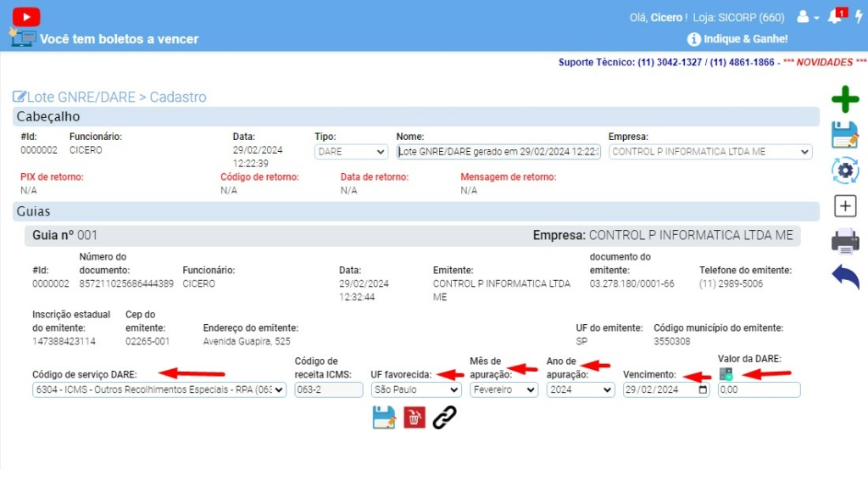
Task: Open the Mês de apuração Fevereiro dropdown
Action: 504,390
